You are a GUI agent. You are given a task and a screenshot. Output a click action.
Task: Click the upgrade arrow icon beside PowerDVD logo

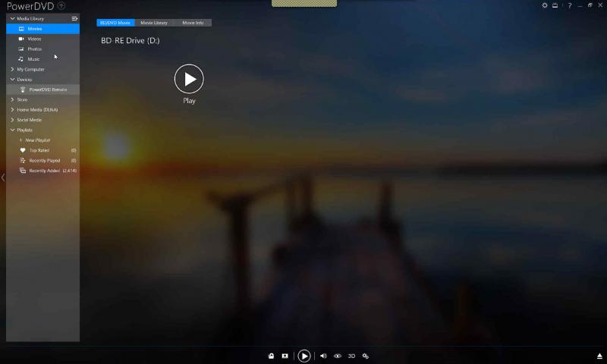pos(61,6)
